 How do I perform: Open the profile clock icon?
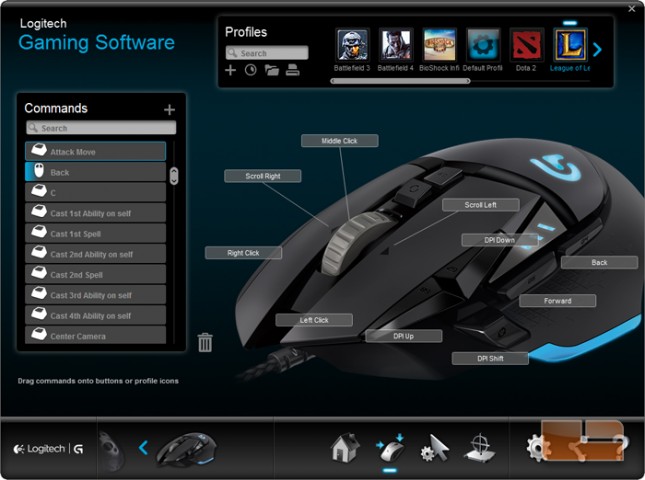[251, 70]
